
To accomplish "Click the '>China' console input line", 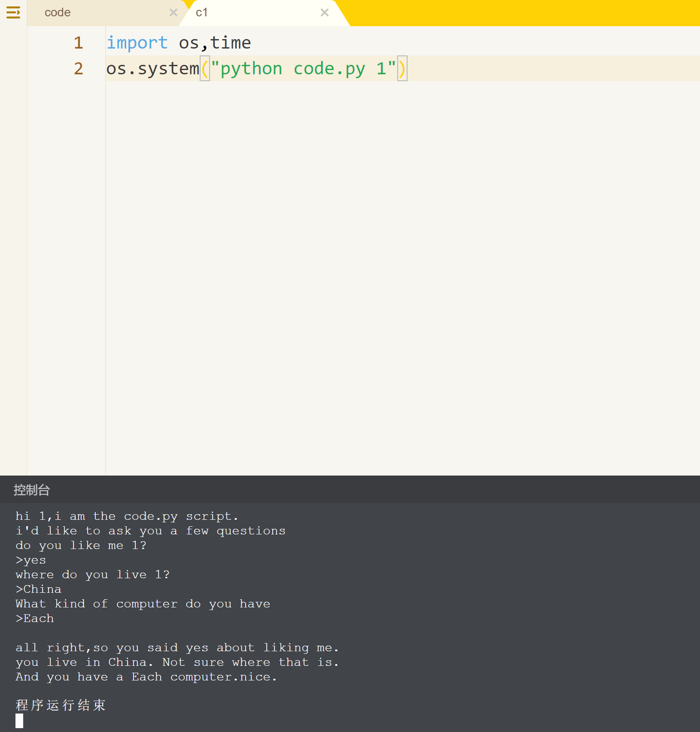I will pyautogui.click(x=39, y=589).
